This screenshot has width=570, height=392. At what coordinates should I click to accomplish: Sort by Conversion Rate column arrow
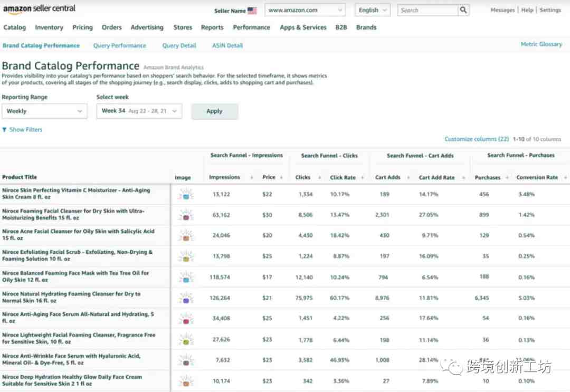pyautogui.click(x=565, y=178)
